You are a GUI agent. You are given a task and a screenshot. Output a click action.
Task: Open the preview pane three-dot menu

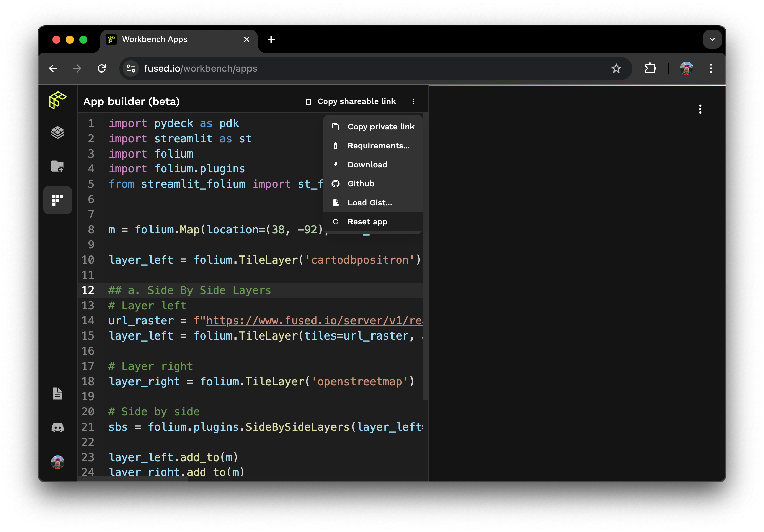point(700,109)
